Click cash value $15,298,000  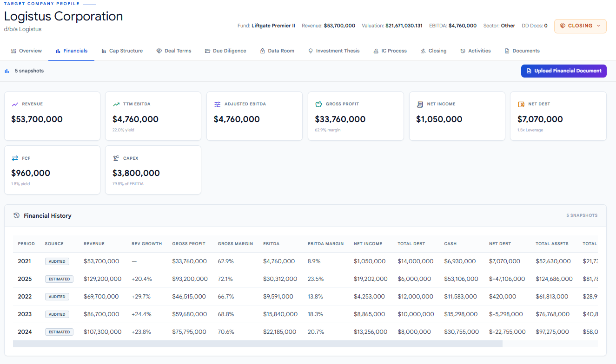click(x=461, y=314)
